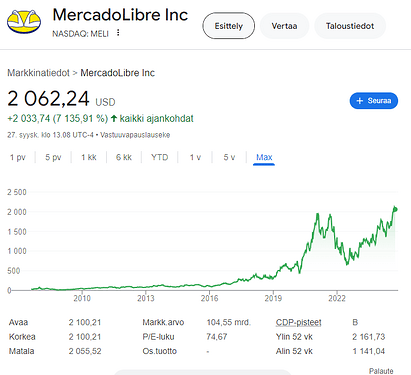Select the YTD range

point(160,157)
